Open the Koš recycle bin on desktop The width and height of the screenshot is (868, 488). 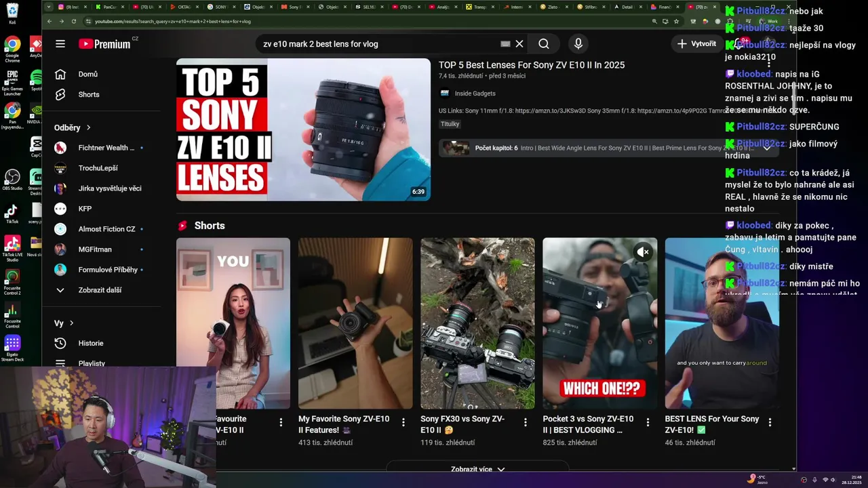coord(12,14)
